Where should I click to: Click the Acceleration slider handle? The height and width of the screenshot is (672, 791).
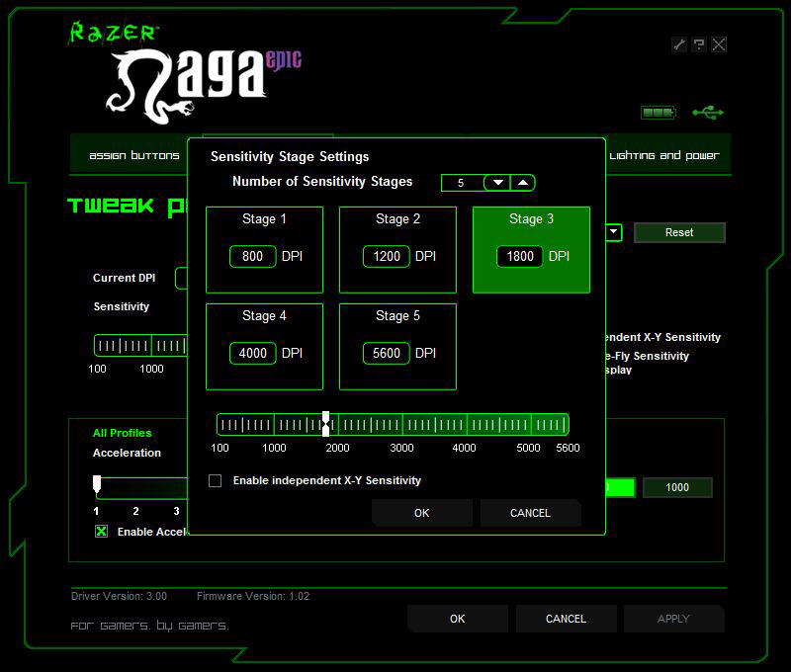97,483
